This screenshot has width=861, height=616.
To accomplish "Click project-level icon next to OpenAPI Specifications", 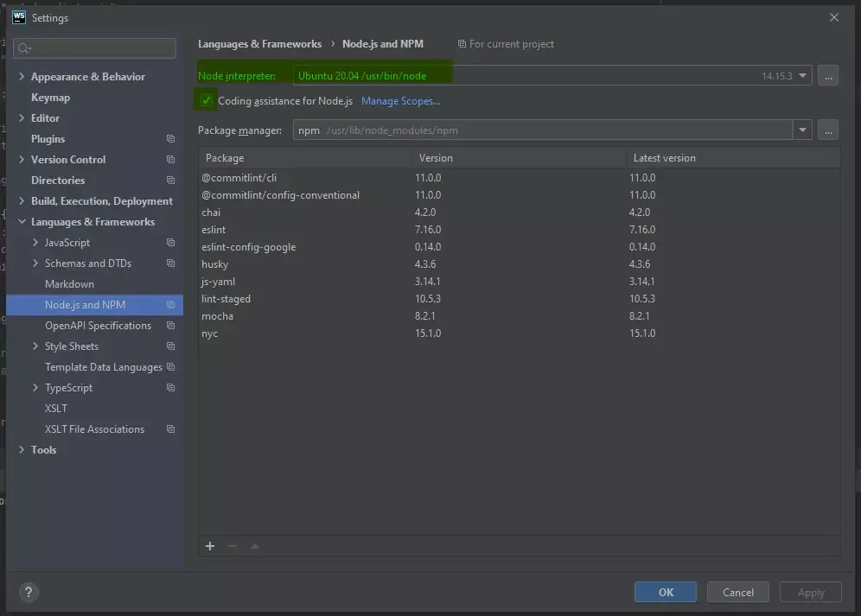I will (x=171, y=326).
